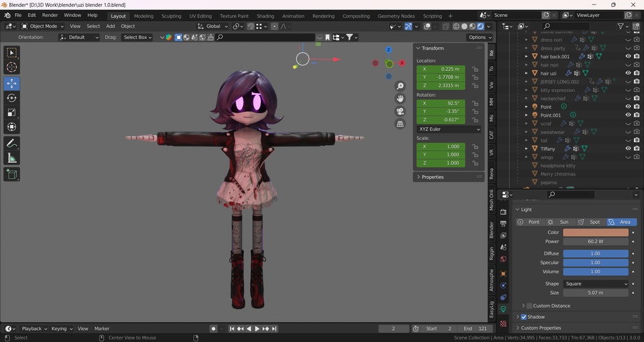Open the Object Mode dropdown

43,26
